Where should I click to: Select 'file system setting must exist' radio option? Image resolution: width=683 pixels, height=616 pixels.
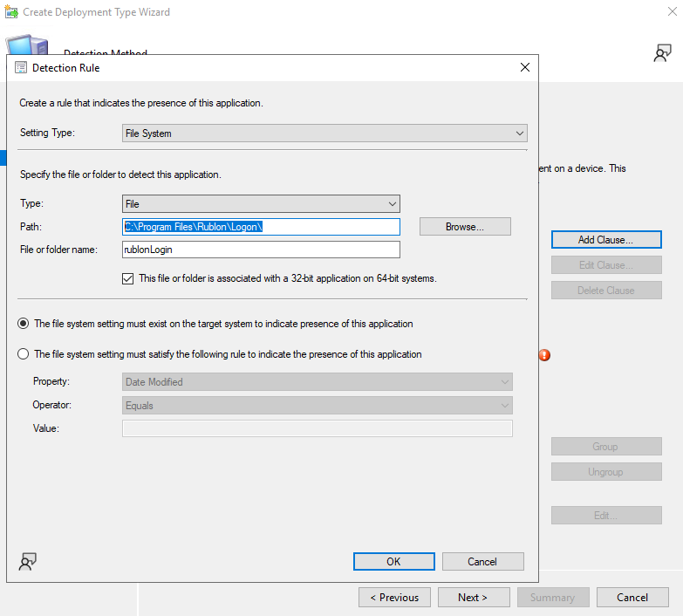[24, 324]
